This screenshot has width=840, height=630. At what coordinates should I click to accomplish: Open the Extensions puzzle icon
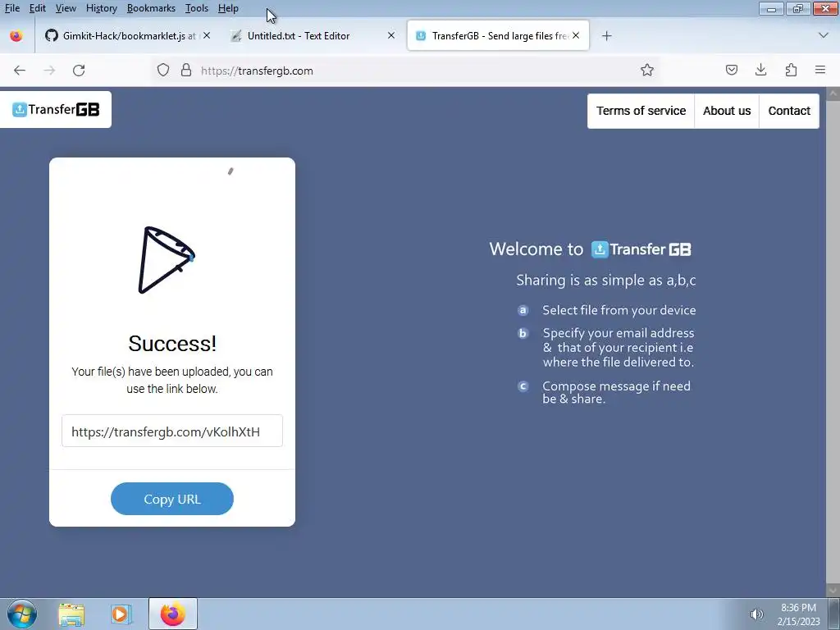click(791, 70)
